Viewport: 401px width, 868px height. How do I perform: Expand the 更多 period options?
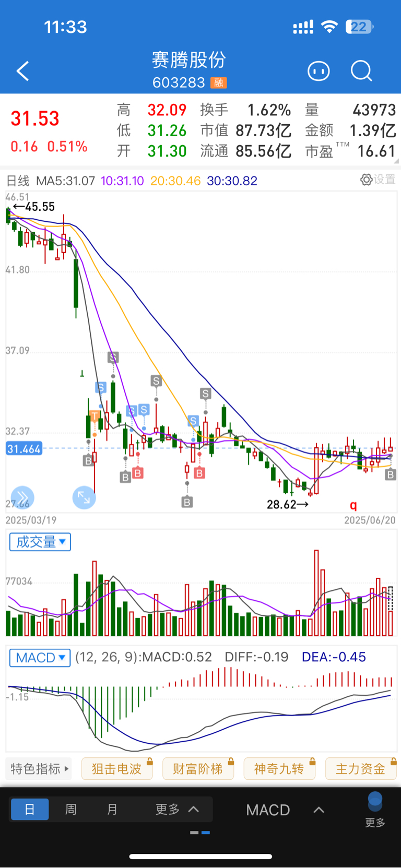pos(178,810)
